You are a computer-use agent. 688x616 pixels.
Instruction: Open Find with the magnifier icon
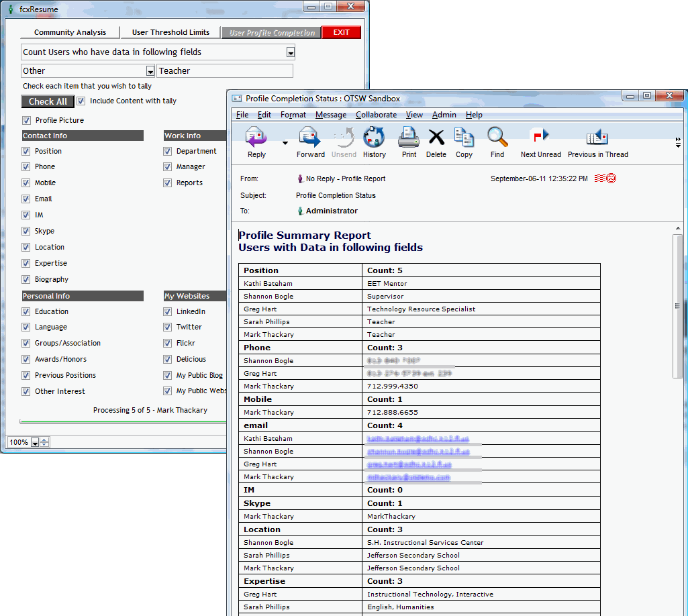tap(497, 138)
